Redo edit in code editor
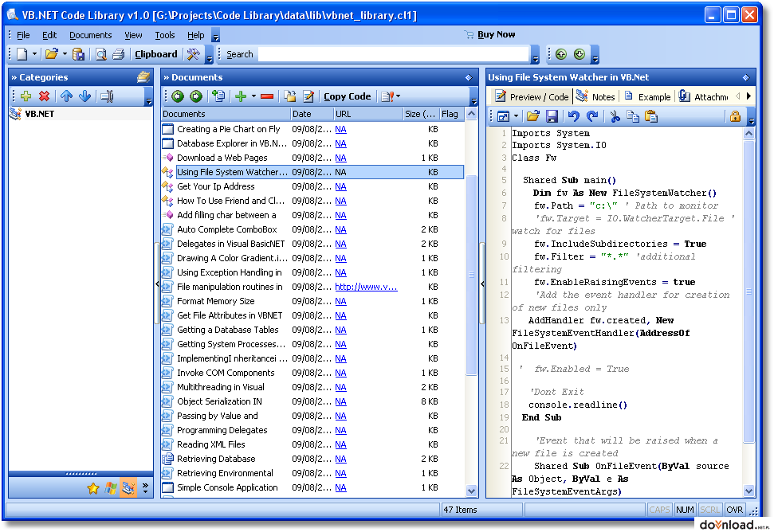774x532 pixels. click(x=591, y=117)
